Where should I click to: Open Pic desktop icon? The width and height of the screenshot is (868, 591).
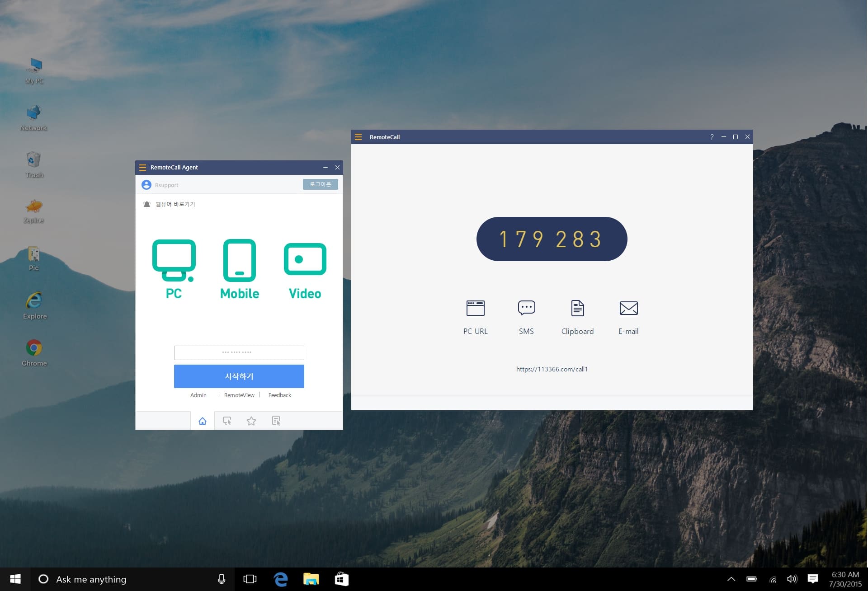pos(34,258)
